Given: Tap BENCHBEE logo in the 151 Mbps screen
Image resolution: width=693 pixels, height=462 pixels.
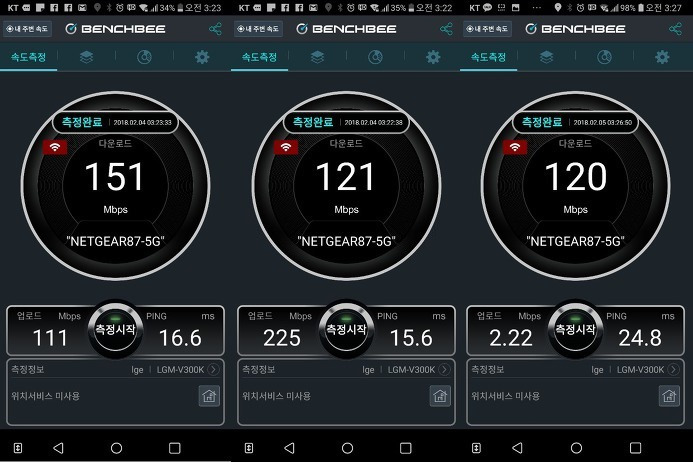Looking at the screenshot, I should point(115,29).
